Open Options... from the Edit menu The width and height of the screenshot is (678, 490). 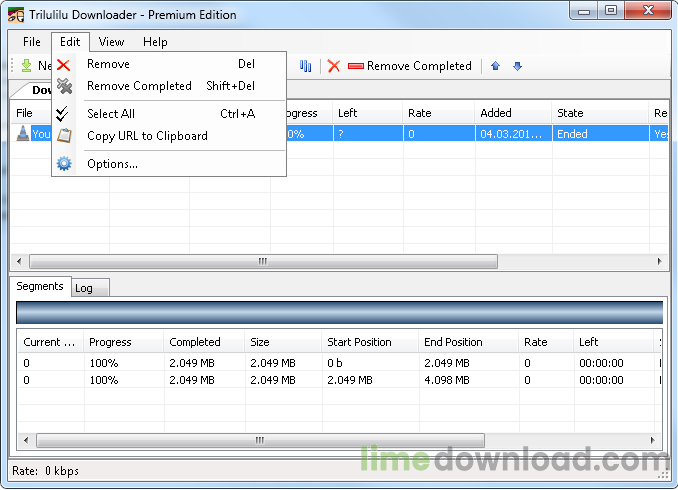click(169, 164)
